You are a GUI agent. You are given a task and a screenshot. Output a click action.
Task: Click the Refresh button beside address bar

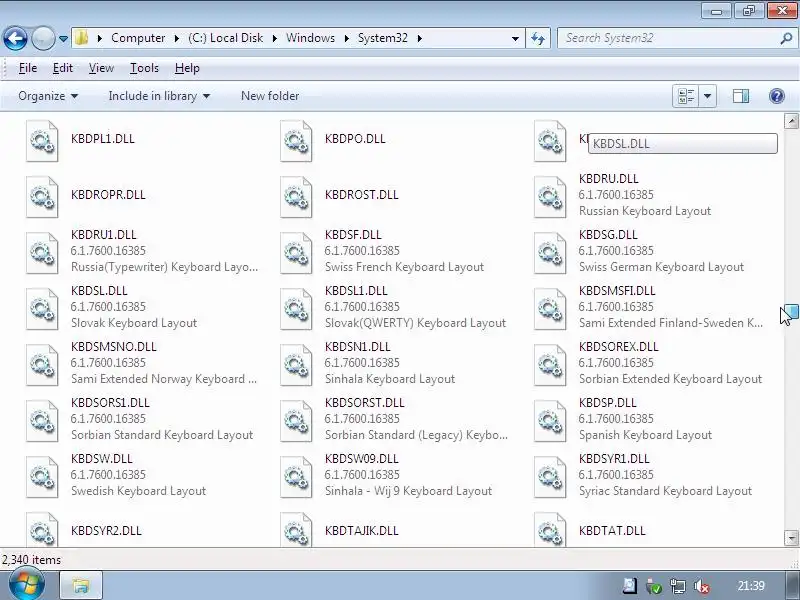(x=538, y=38)
